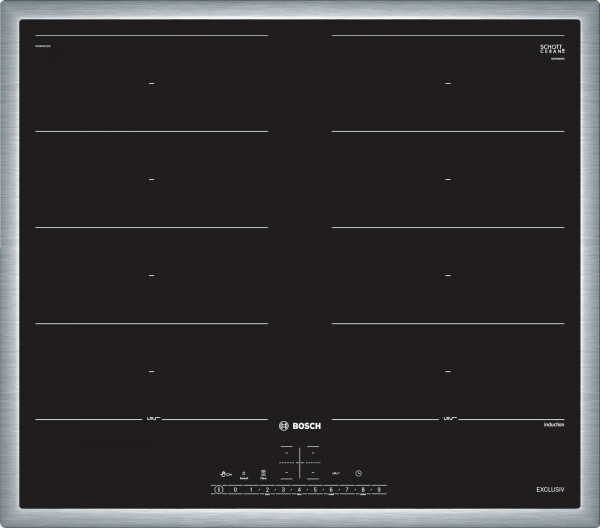
Task: Click the Schott Ceran logo
Action: click(x=552, y=49)
